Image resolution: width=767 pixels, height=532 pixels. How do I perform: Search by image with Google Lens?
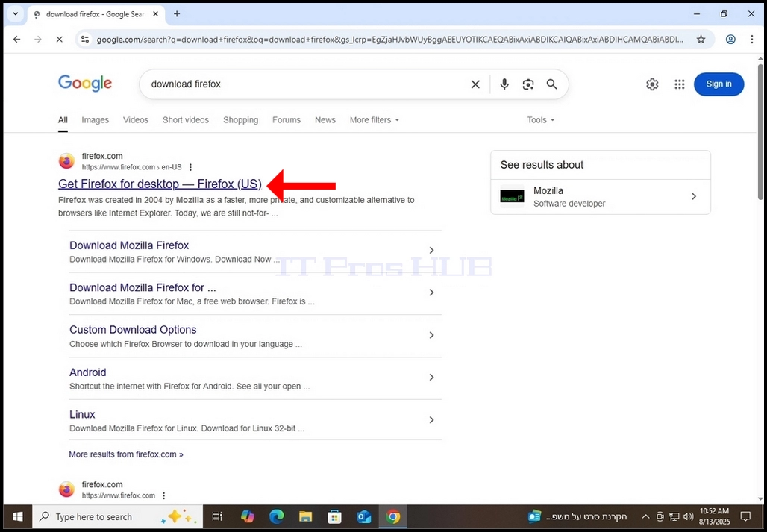coord(528,84)
